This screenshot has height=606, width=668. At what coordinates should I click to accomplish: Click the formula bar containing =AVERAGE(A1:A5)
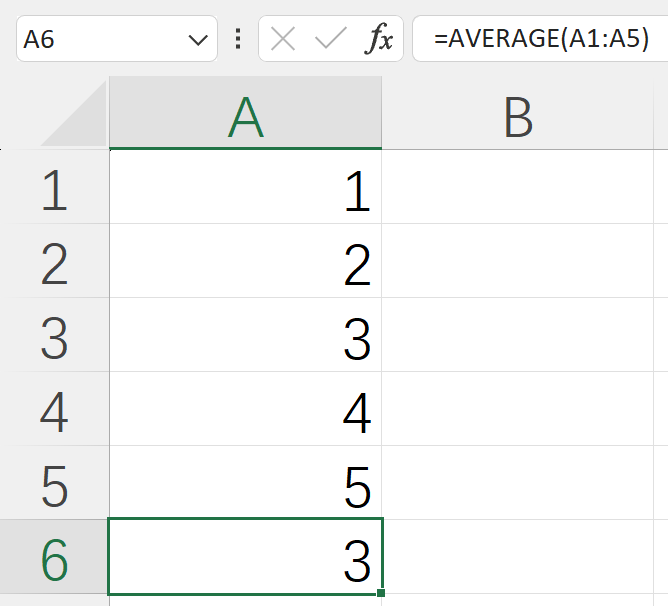coord(540,39)
